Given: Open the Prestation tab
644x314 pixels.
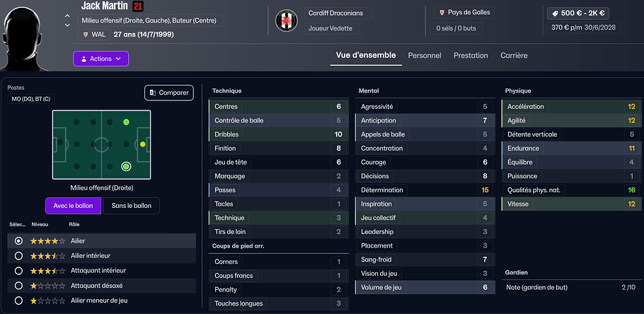Looking at the screenshot, I should coord(471,55).
